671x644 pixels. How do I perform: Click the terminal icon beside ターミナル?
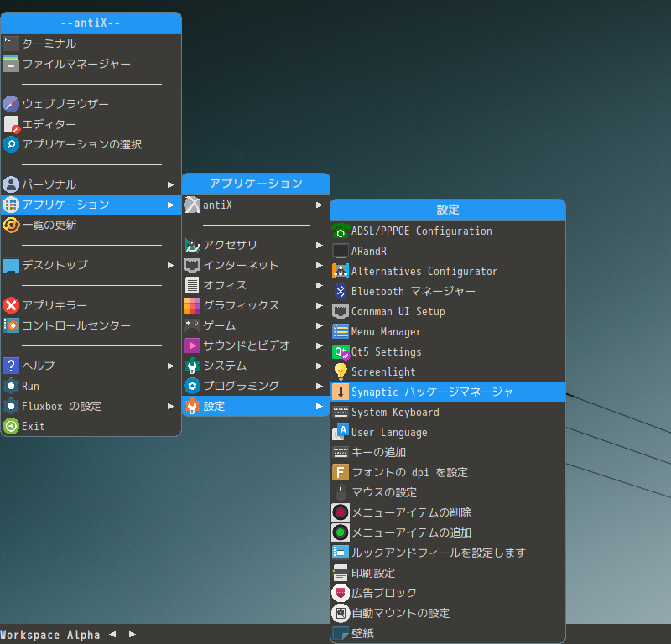click(x=11, y=44)
